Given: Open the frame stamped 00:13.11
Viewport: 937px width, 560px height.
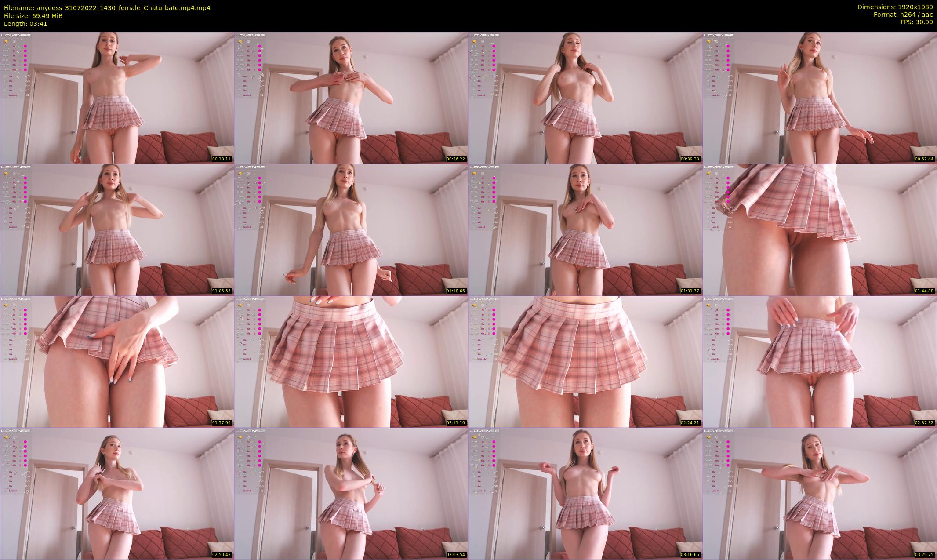Looking at the screenshot, I should [117, 98].
